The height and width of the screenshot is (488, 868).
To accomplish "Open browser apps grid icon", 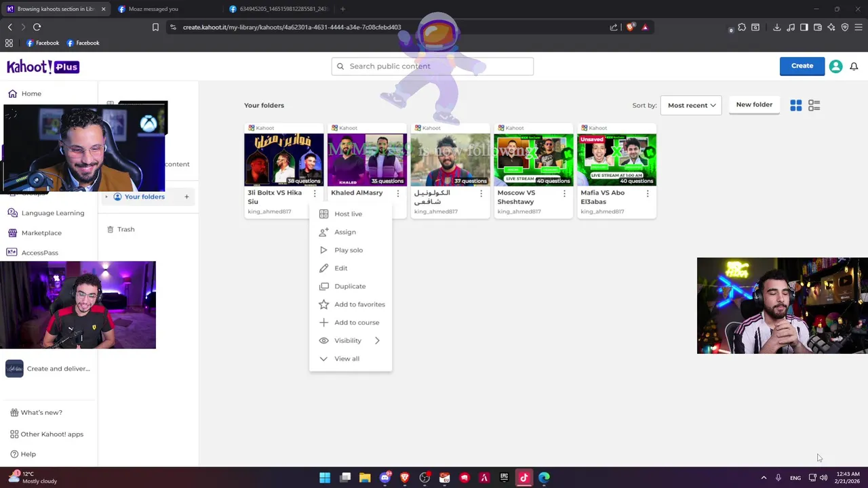I will click(9, 43).
